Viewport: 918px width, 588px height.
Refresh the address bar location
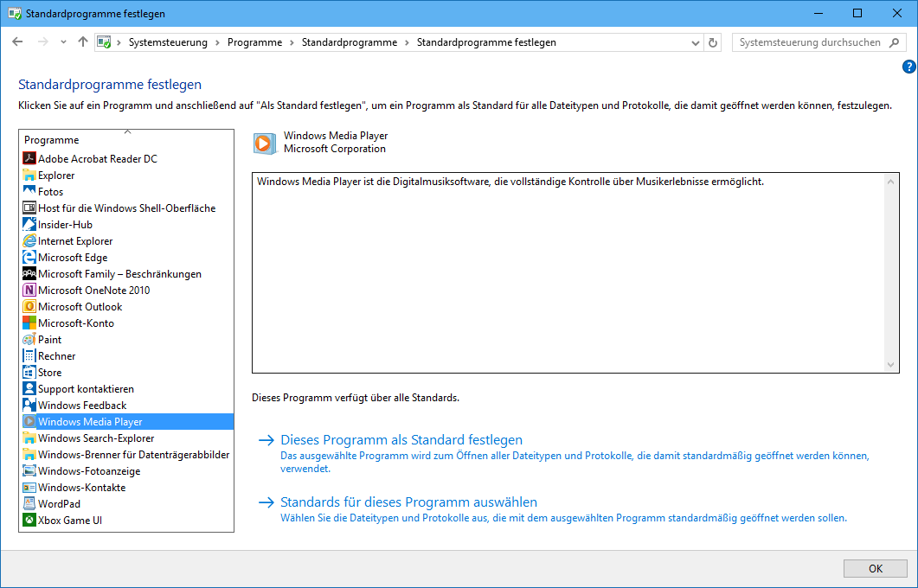712,42
